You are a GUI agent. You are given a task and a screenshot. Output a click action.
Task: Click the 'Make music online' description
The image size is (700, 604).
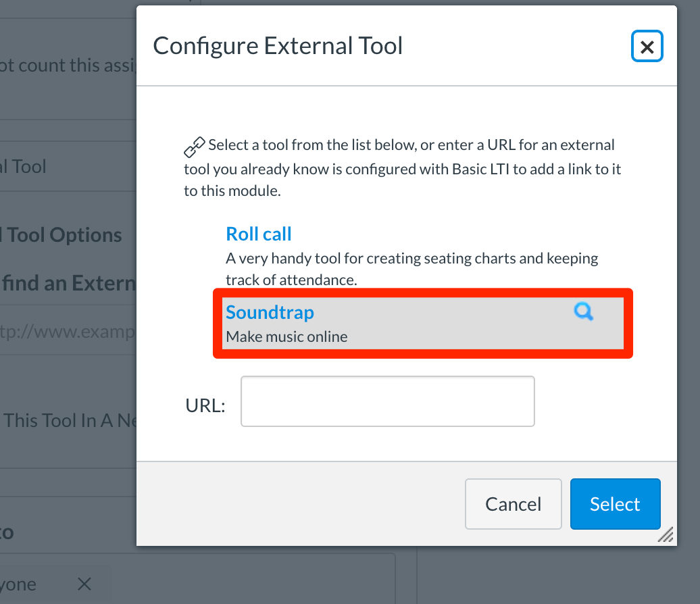tap(286, 336)
